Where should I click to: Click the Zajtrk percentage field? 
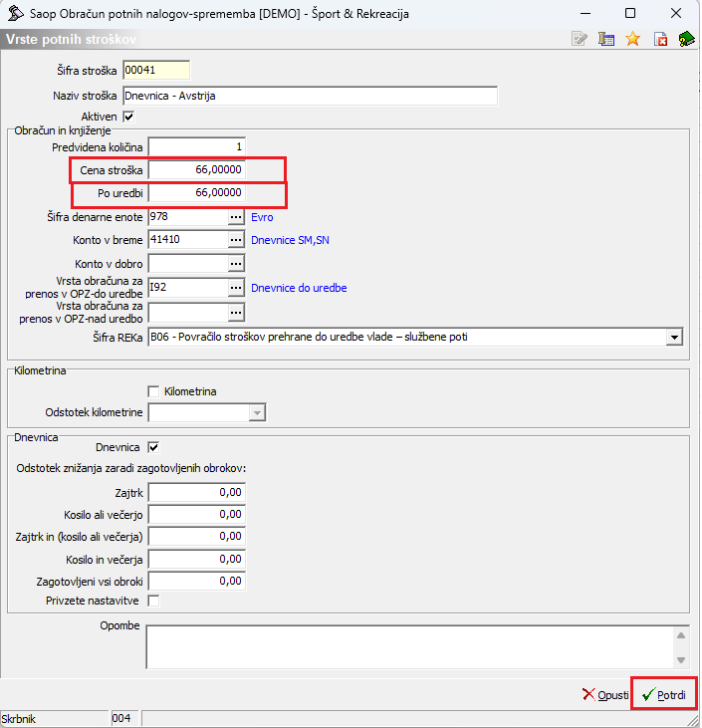click(197, 493)
